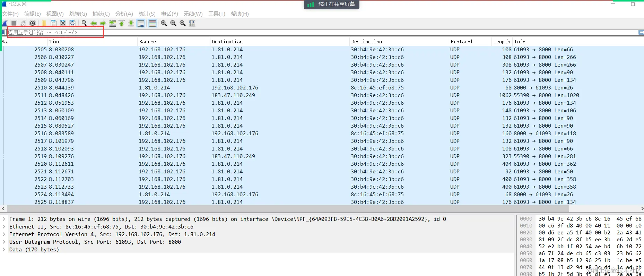Click hex offset row 0040
Image resolution: width=644 pixels, height=276 pixels.
[x=526, y=247]
